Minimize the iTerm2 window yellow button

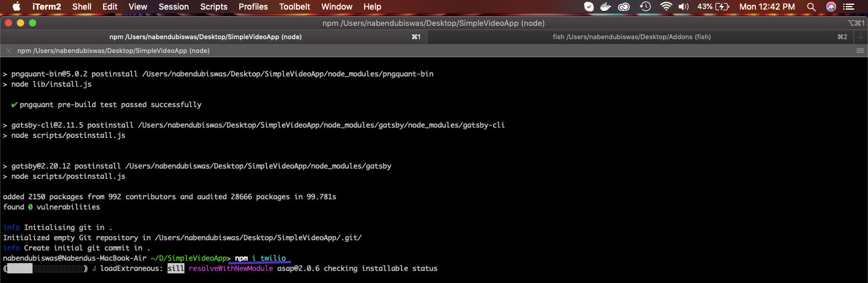(x=20, y=23)
